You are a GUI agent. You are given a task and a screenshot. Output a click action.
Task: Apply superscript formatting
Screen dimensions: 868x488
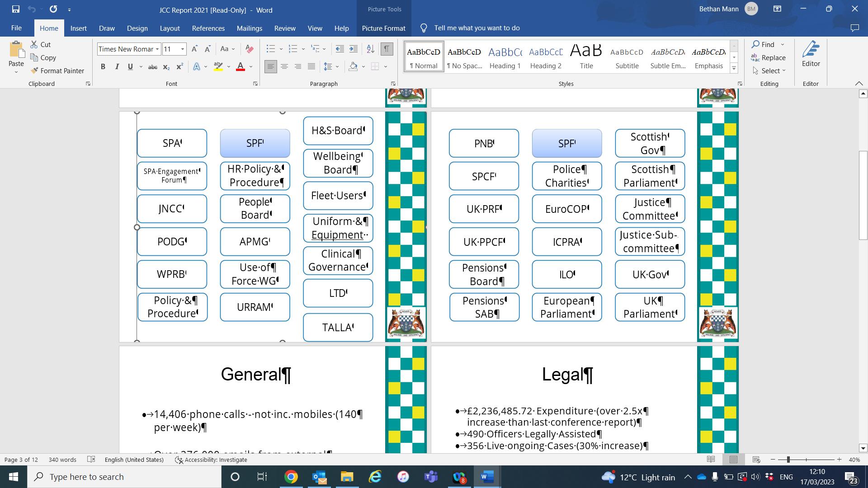[179, 67]
